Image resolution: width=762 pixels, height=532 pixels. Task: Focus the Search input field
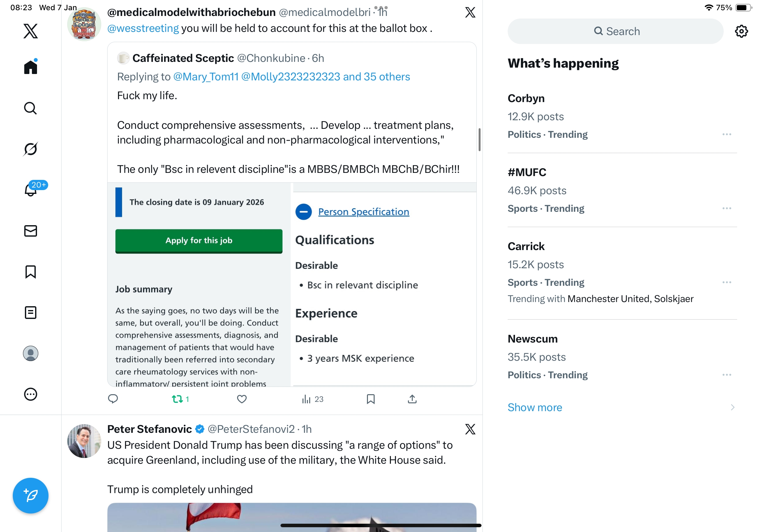(x=615, y=31)
